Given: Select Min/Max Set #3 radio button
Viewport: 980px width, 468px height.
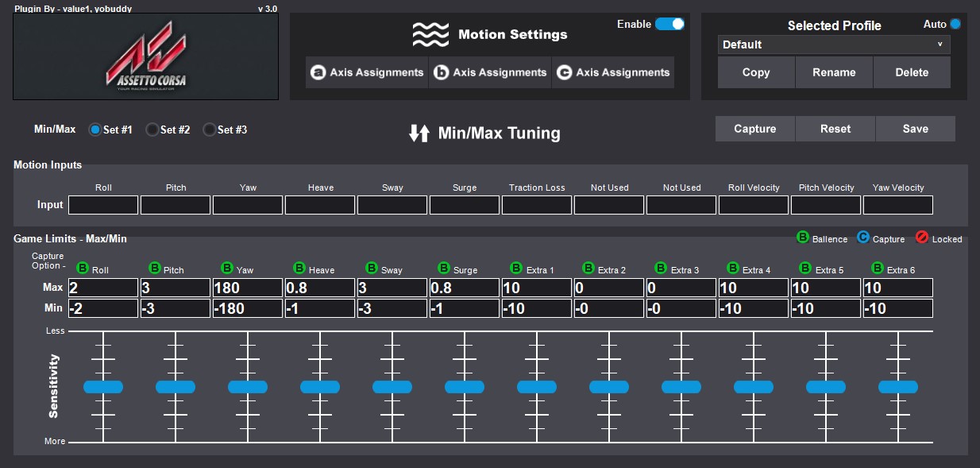Looking at the screenshot, I should point(210,130).
